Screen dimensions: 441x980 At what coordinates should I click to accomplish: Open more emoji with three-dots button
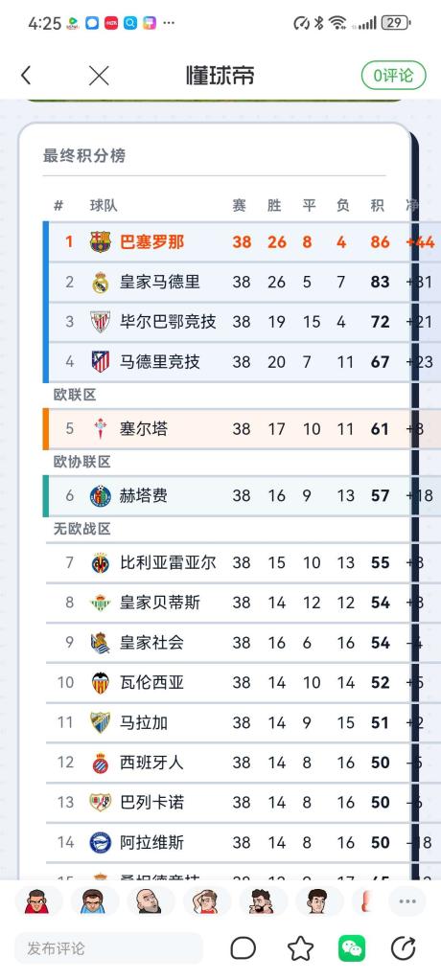(407, 901)
